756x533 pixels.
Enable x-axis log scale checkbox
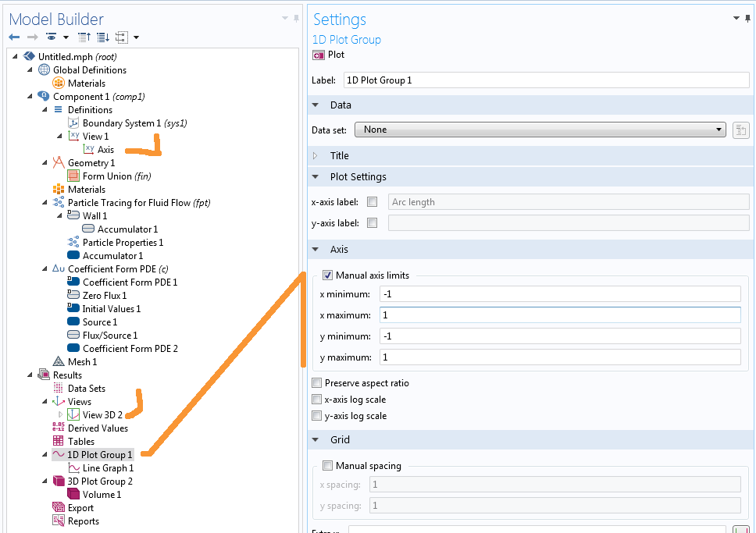point(316,400)
